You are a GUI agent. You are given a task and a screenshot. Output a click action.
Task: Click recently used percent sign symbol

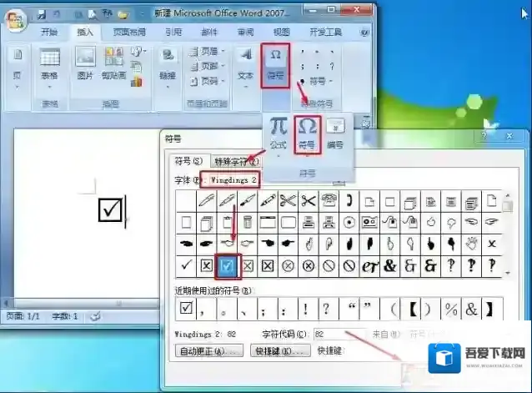pos(451,309)
